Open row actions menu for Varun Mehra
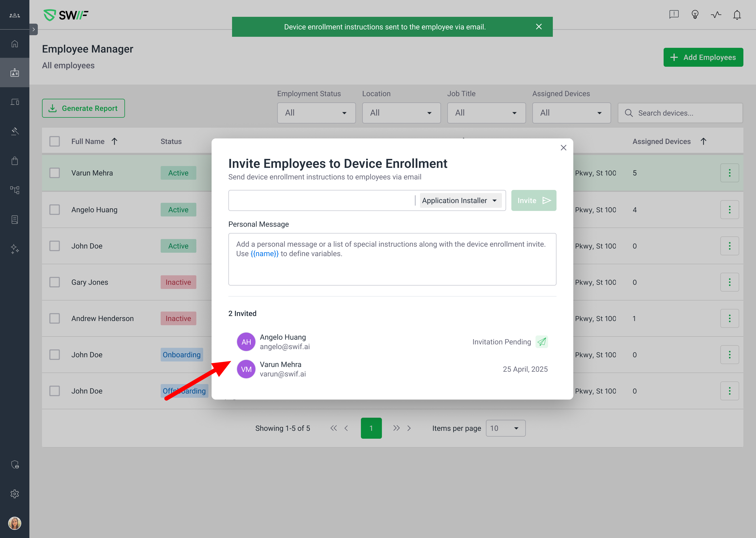This screenshot has height=538, width=756. click(729, 173)
